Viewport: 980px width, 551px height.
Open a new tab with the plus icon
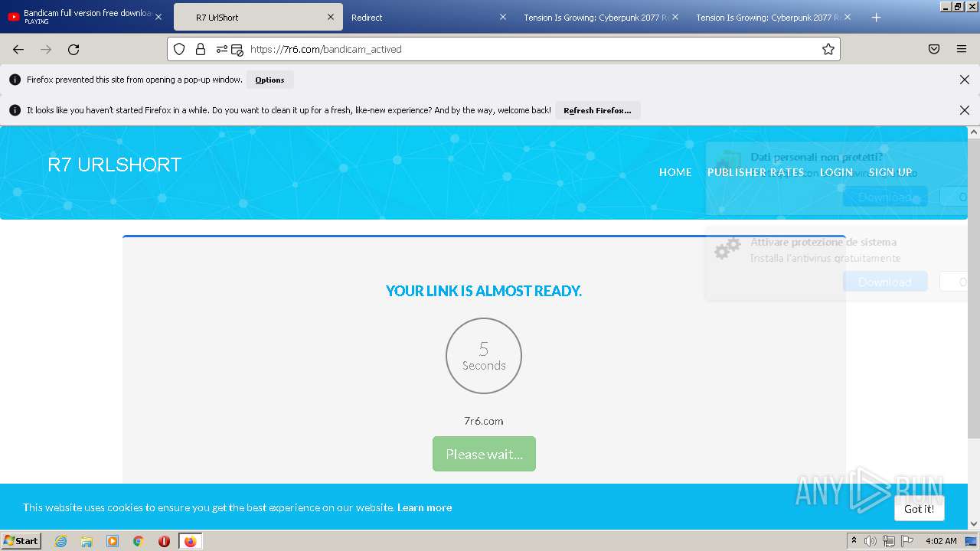(x=877, y=17)
